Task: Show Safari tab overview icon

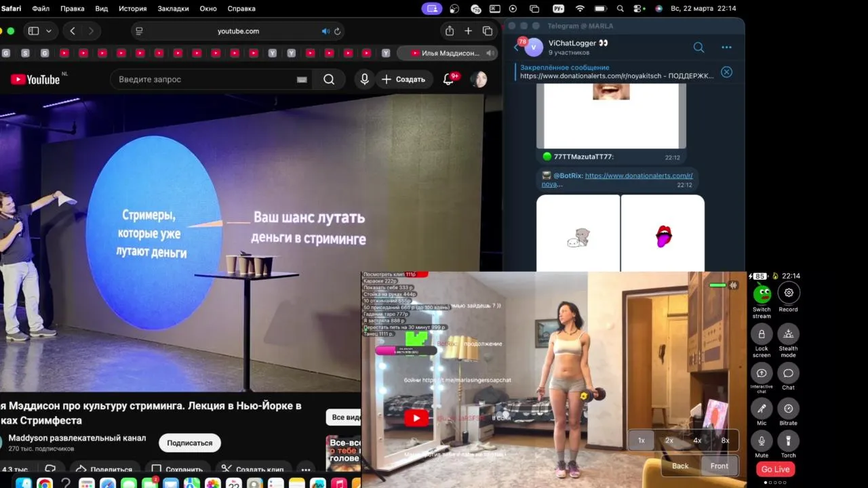Action: (x=488, y=31)
